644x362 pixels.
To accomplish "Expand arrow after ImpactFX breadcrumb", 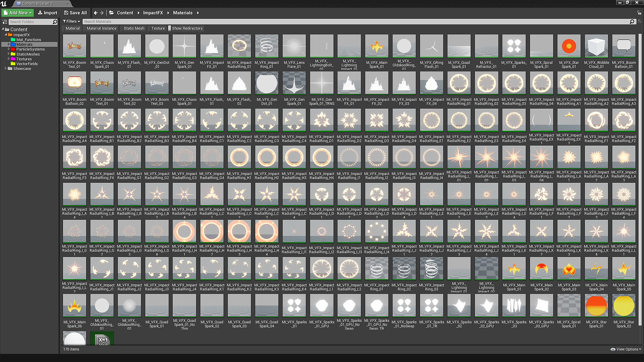I will click(x=168, y=13).
